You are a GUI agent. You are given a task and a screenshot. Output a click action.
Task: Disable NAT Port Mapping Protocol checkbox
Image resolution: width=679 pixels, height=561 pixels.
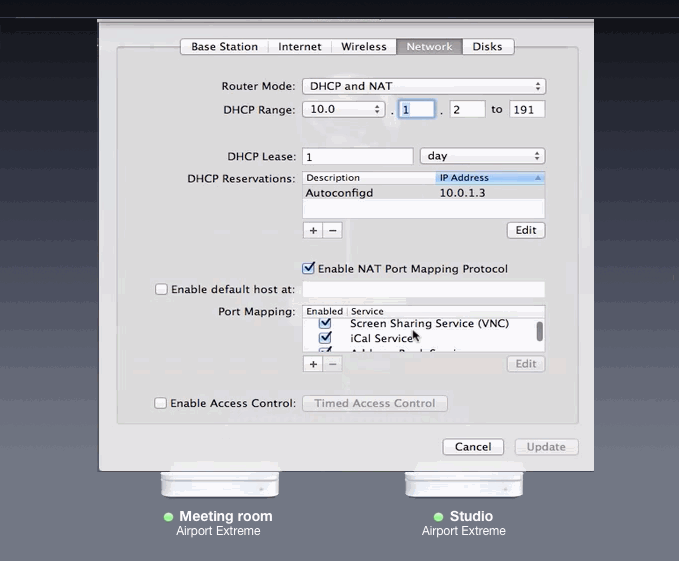click(308, 268)
